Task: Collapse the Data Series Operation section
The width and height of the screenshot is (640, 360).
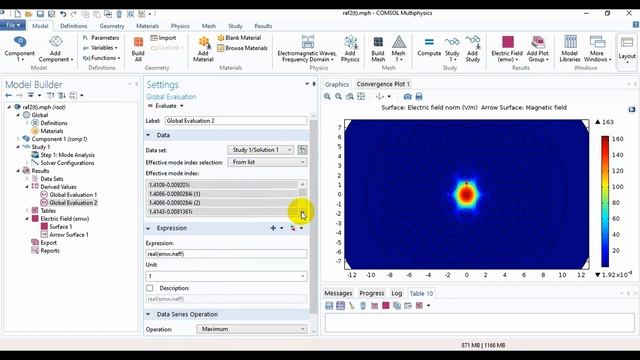Action: (x=148, y=314)
